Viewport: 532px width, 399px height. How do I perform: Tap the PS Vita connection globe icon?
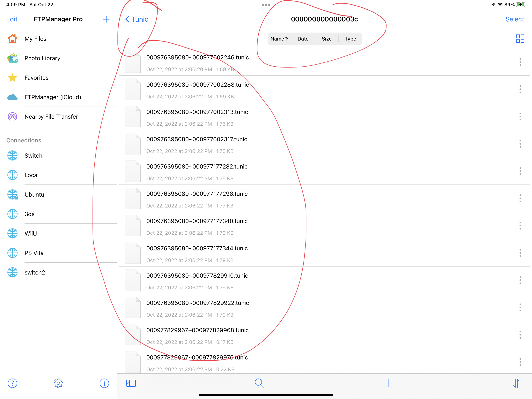point(12,253)
